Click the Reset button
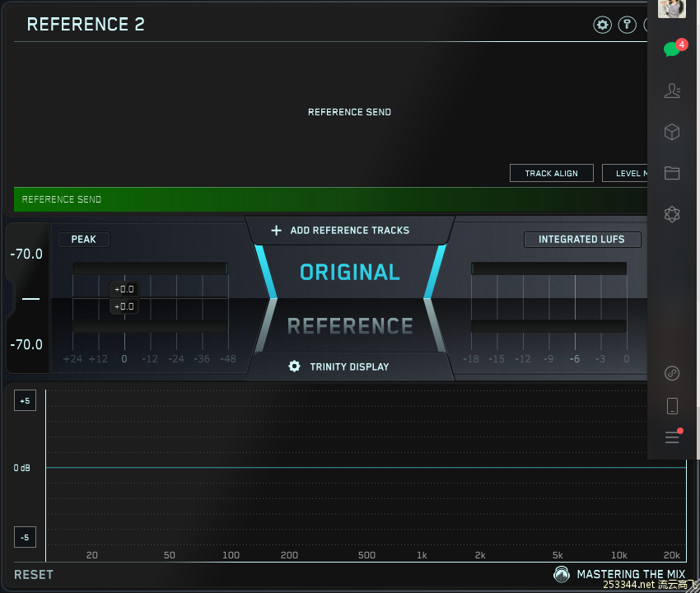The image size is (700, 593). point(34,575)
